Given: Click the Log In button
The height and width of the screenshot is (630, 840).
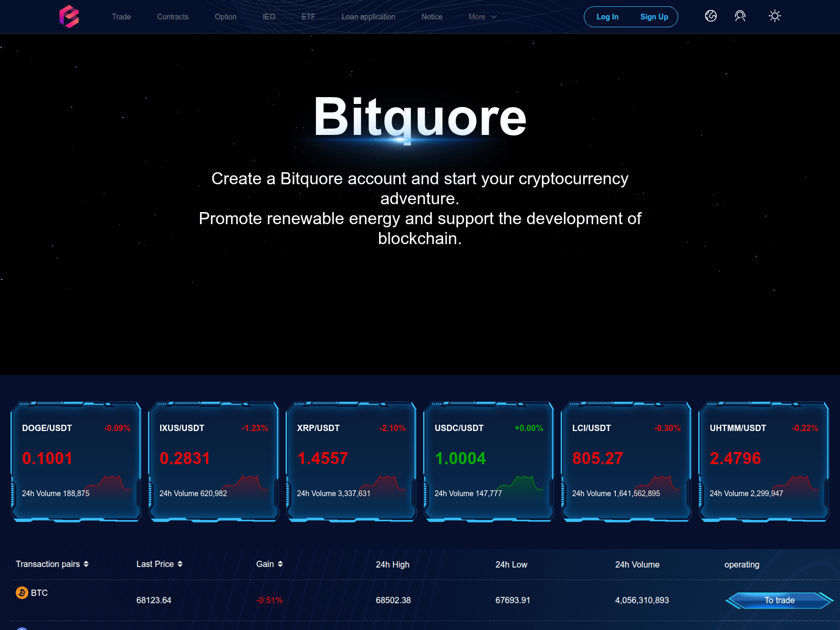Looking at the screenshot, I should (x=607, y=16).
